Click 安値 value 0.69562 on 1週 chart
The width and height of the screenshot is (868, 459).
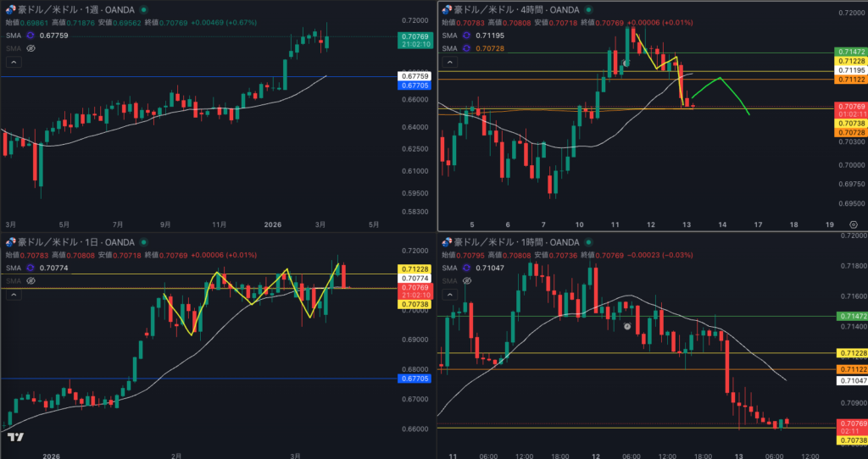coord(127,23)
